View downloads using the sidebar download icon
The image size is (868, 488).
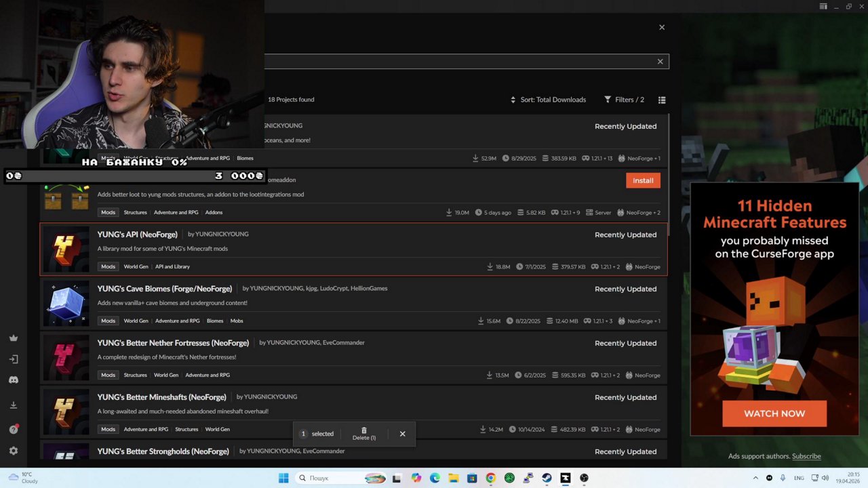pos(14,405)
